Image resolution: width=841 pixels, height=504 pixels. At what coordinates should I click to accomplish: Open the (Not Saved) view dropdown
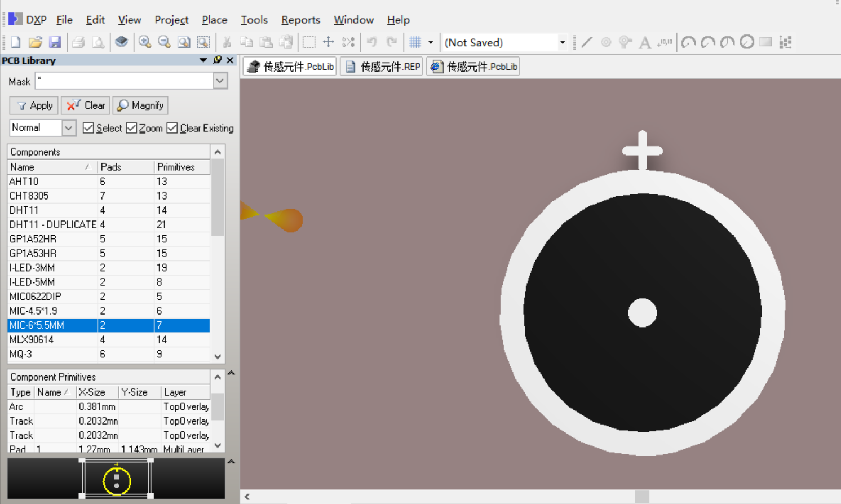point(562,42)
